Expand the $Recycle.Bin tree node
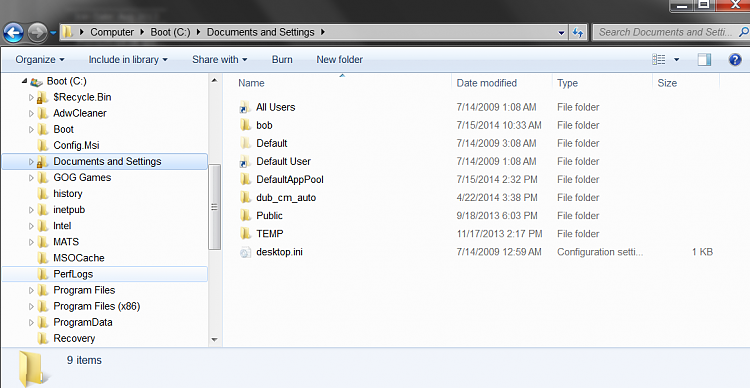The height and width of the screenshot is (388, 750). point(31,98)
